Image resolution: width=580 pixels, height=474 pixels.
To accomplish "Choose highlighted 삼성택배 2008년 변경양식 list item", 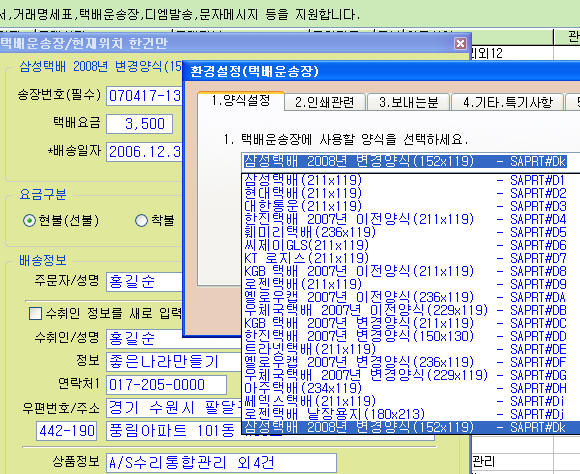I will pyautogui.click(x=411, y=427).
